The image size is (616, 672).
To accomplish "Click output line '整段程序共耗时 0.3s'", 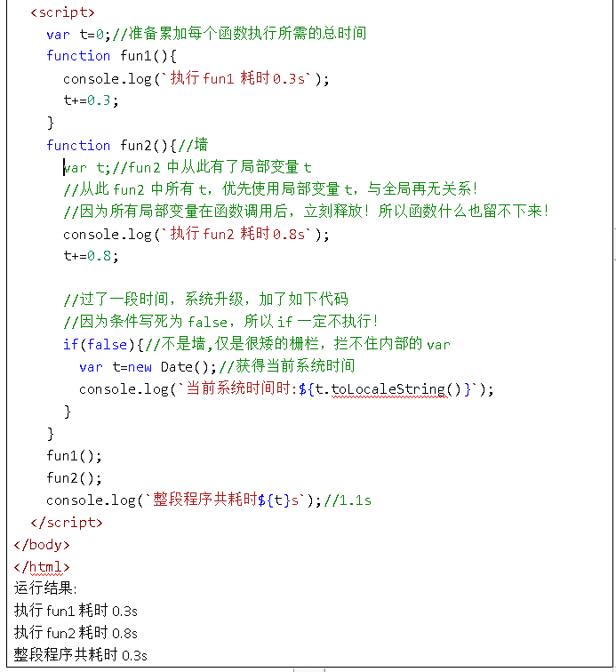I will (x=80, y=655).
